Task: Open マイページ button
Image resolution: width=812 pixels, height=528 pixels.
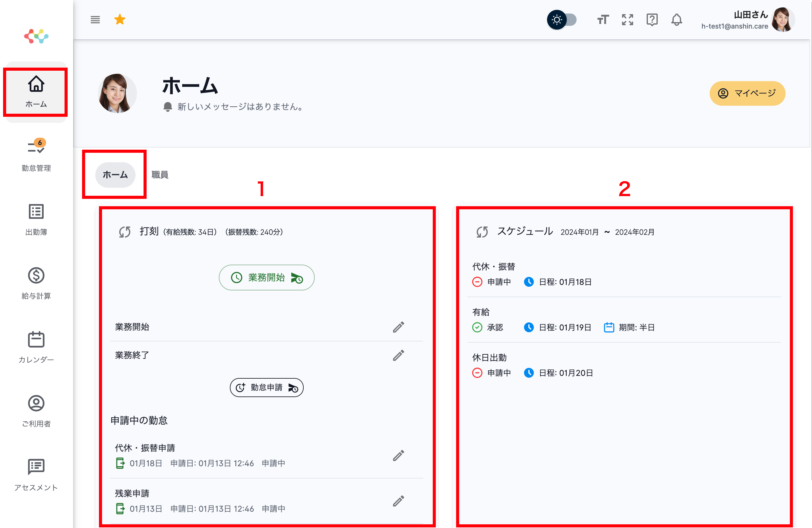Action: coord(747,93)
